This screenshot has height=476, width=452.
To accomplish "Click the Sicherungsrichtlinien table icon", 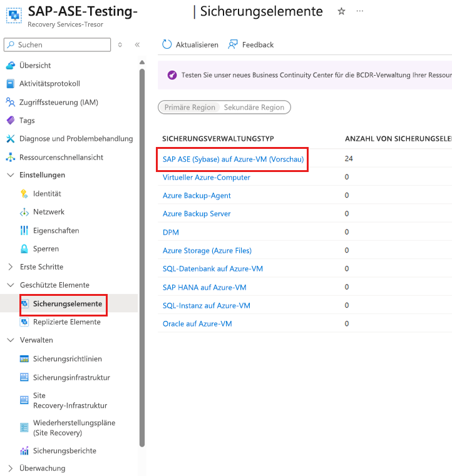I will click(24, 359).
